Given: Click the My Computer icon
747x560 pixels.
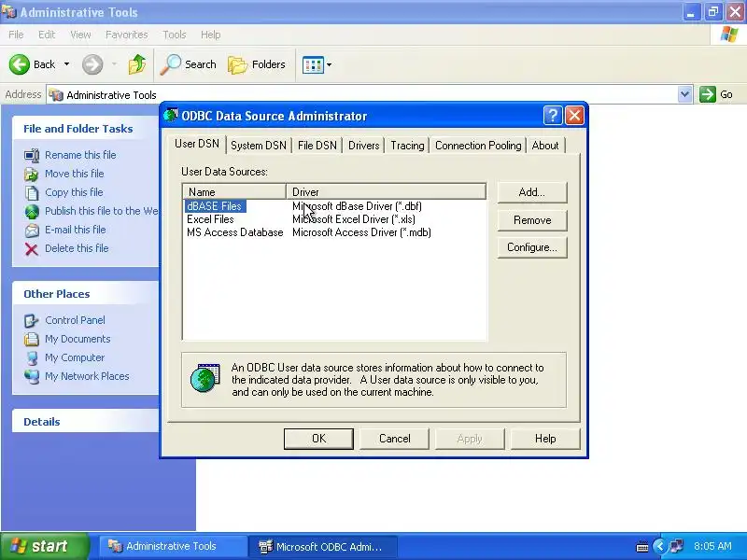Looking at the screenshot, I should click(32, 358).
